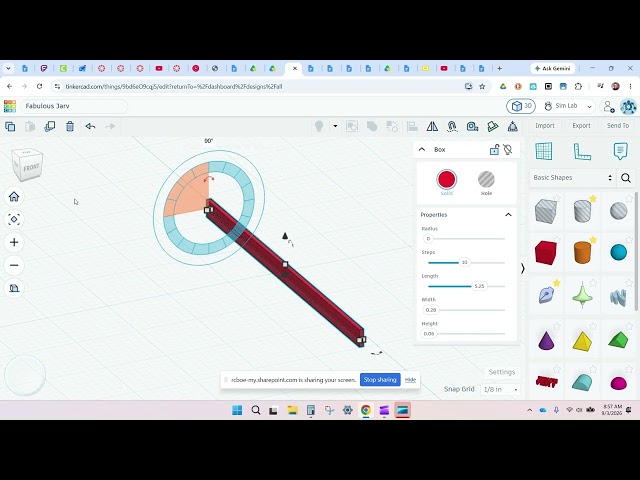The width and height of the screenshot is (640, 480).
Task: Collapse the shapes sidebar panel
Action: click(523, 268)
